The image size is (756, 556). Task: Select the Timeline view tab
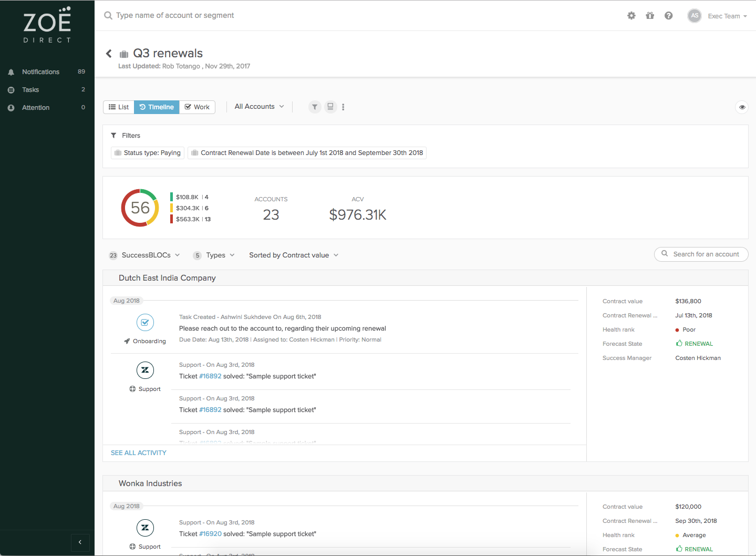pos(157,107)
